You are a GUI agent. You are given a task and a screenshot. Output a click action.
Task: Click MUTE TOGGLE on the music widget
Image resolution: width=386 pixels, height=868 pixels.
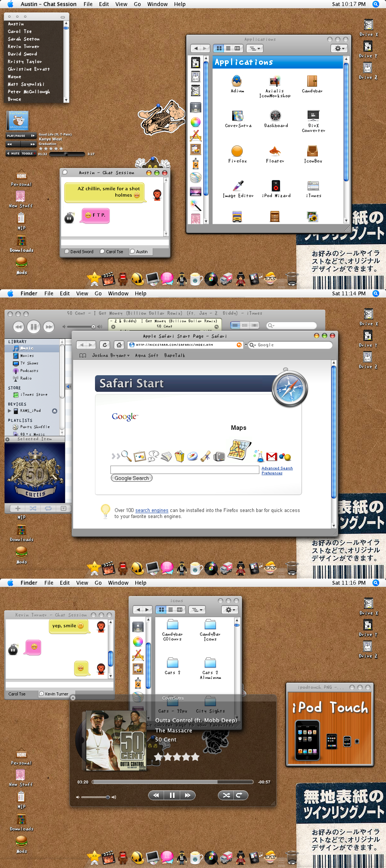point(21,153)
